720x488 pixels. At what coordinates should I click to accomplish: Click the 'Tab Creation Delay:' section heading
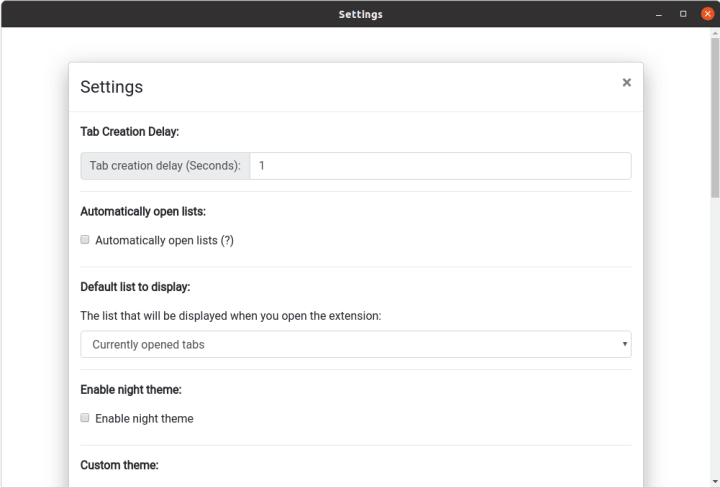coord(129,132)
